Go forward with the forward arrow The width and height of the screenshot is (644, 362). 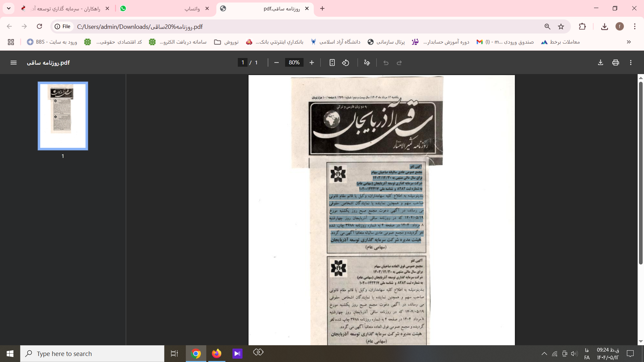(x=24, y=26)
